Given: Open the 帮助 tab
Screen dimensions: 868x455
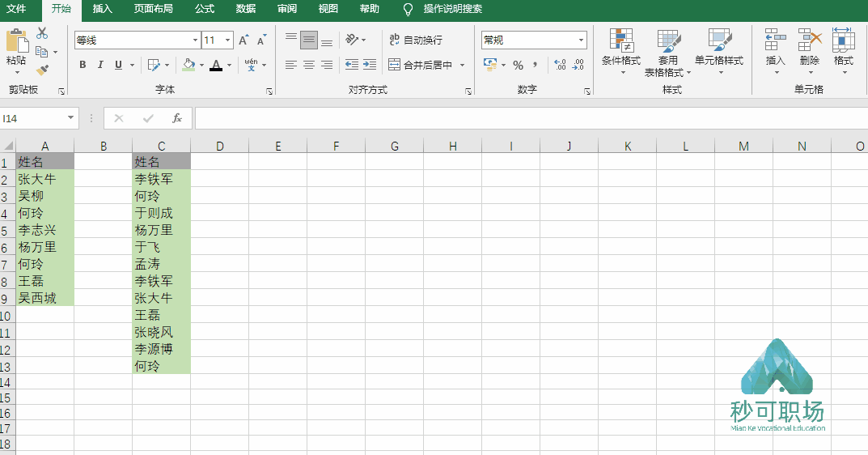Looking at the screenshot, I should tap(370, 9).
